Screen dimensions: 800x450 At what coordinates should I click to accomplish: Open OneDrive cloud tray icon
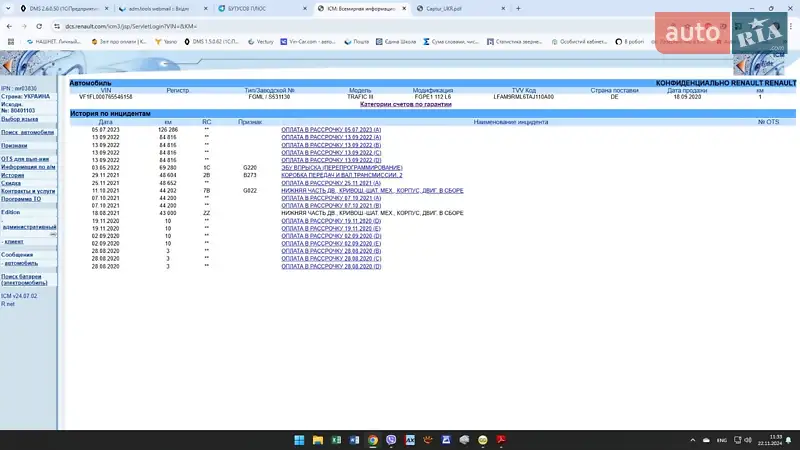tap(706, 440)
